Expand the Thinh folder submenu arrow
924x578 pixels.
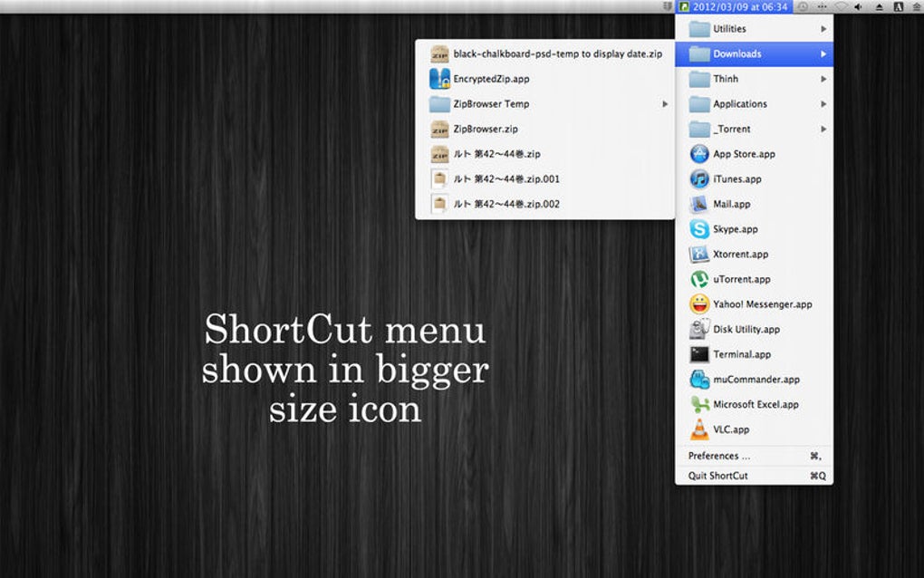823,78
